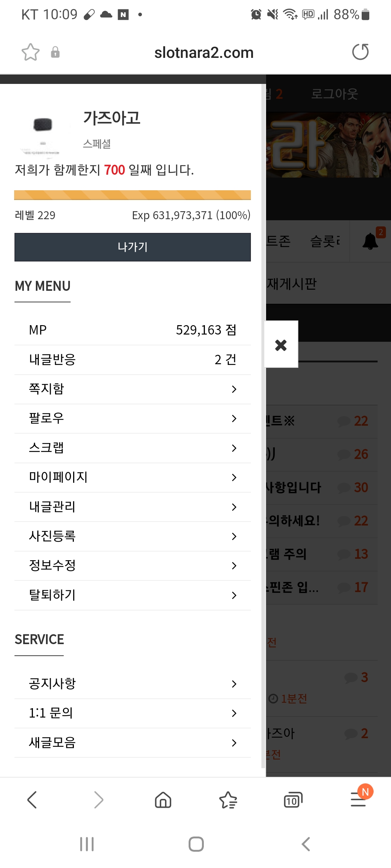Open notifications bell icon
The image size is (391, 868).
coord(370,241)
